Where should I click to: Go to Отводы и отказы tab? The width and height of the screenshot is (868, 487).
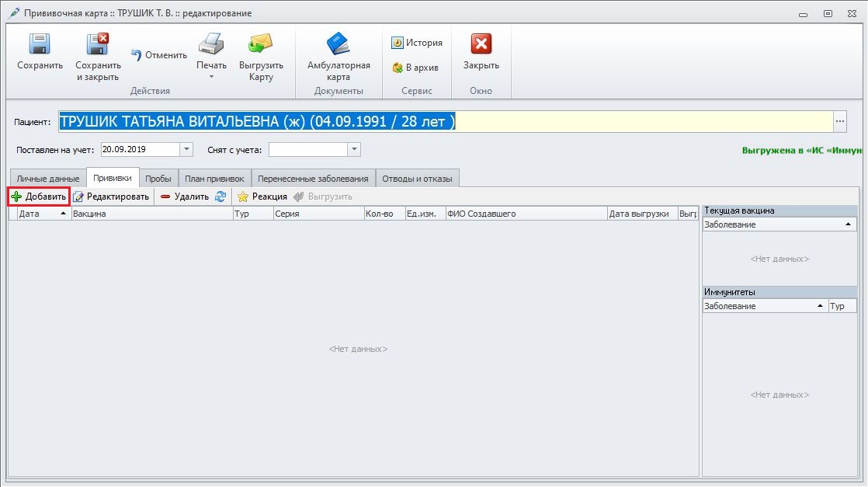point(418,179)
